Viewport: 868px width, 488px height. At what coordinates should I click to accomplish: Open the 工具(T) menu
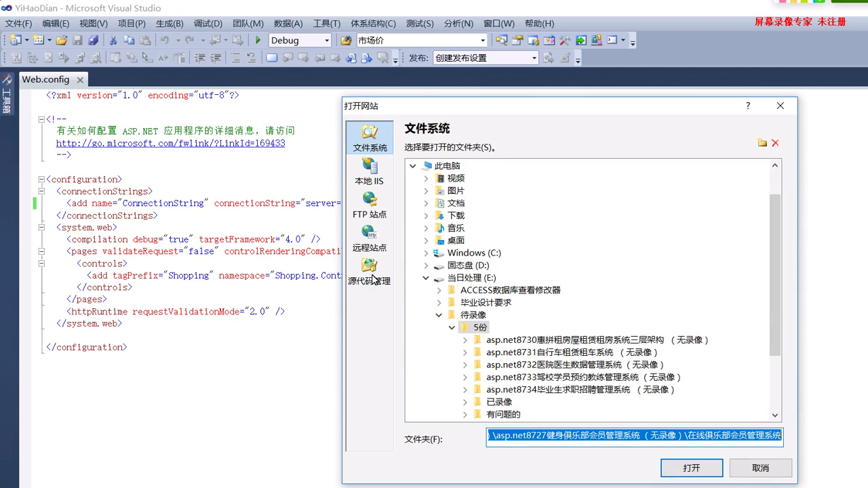coord(326,23)
